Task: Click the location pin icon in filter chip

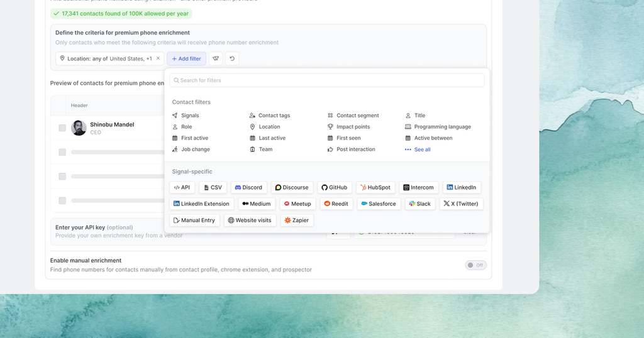Action: click(62, 58)
